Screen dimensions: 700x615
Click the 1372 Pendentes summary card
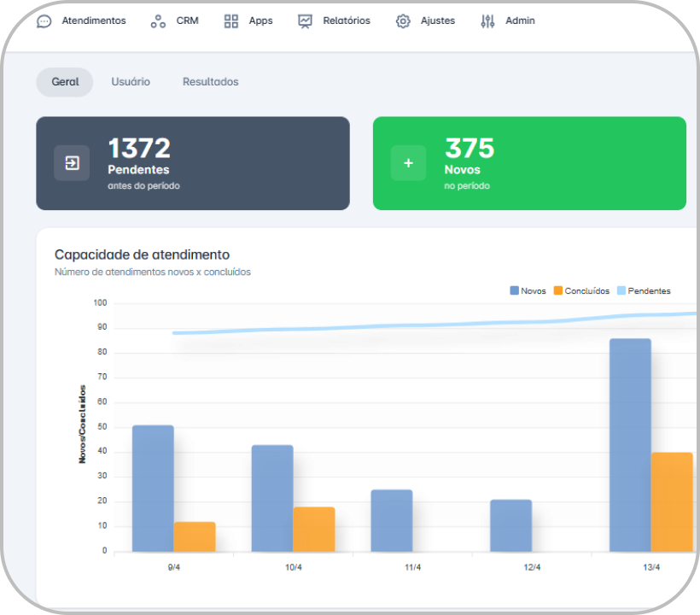[x=193, y=163]
